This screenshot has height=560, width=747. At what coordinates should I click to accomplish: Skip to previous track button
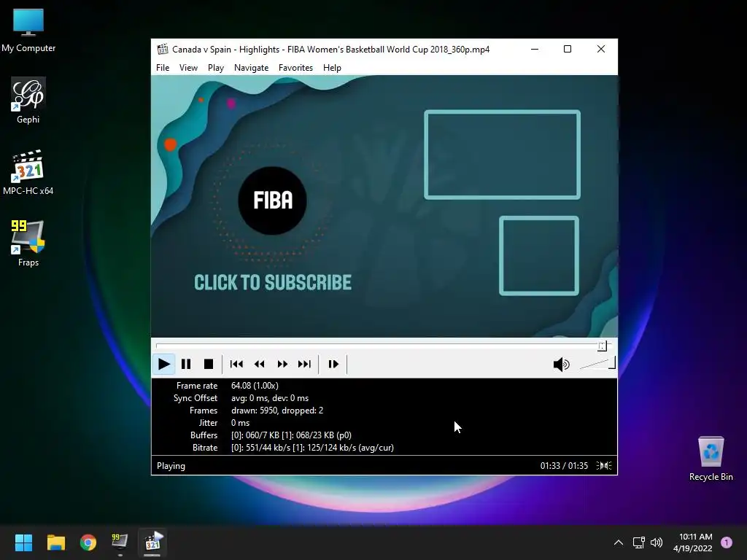point(236,365)
